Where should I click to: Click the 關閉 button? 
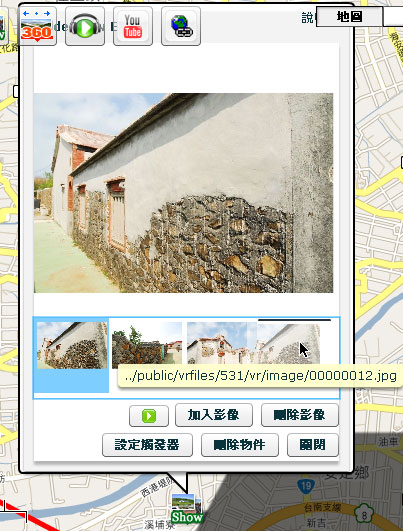click(x=313, y=445)
